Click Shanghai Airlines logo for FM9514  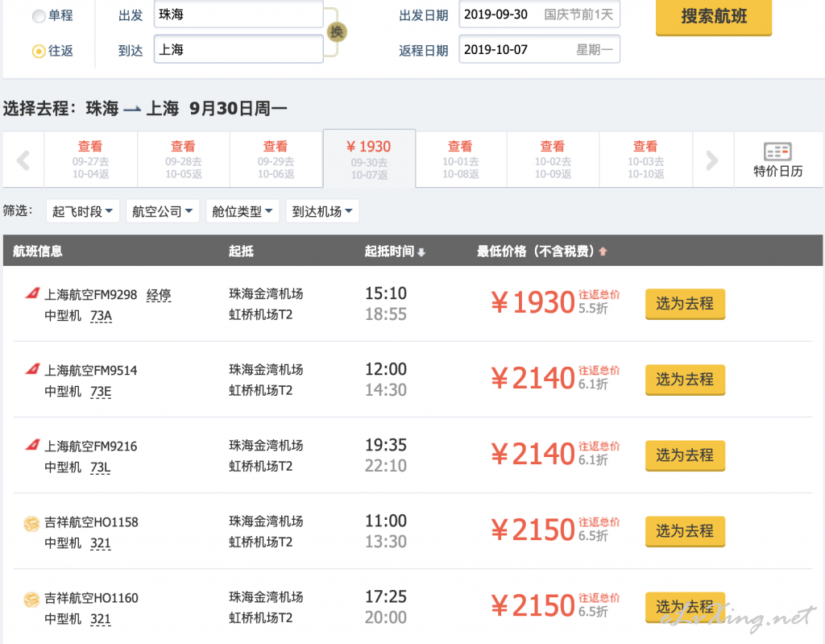coord(32,369)
